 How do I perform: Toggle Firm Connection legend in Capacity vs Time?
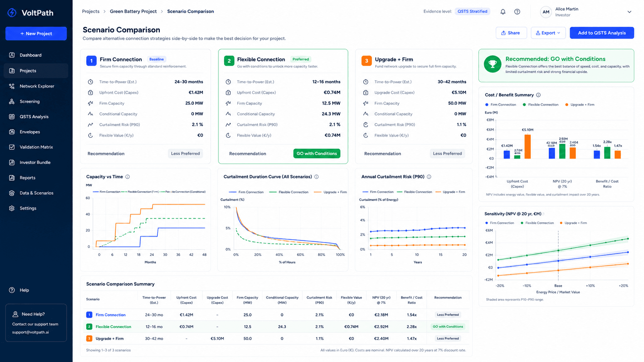click(x=106, y=192)
